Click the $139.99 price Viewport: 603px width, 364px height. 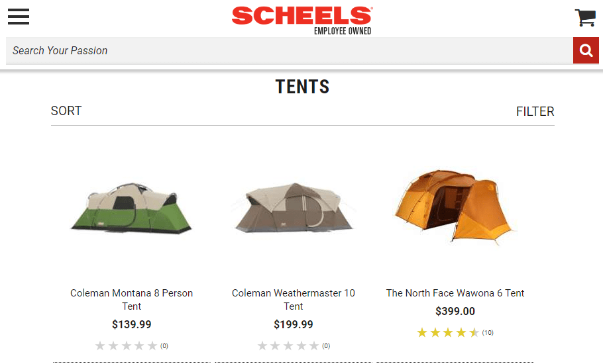coord(132,324)
